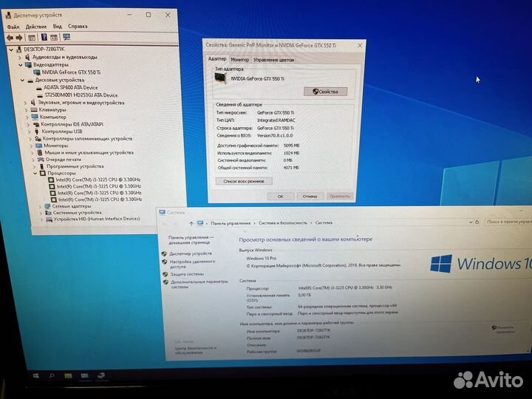The image size is (532, 399).
Task: Expand the Сетевые адаптеры category
Action: [x=40, y=206]
